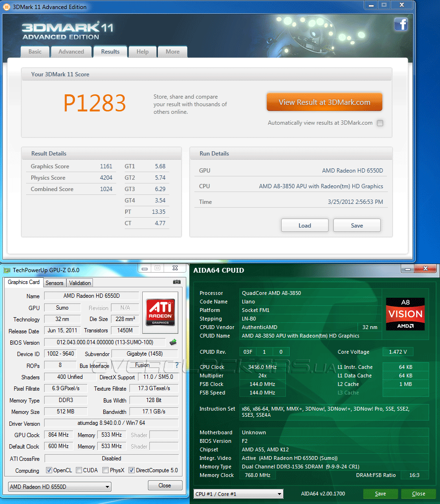Click the DRAM:FSB Ratio 16:3 value
The height and width of the screenshot is (504, 440).
pos(414,475)
